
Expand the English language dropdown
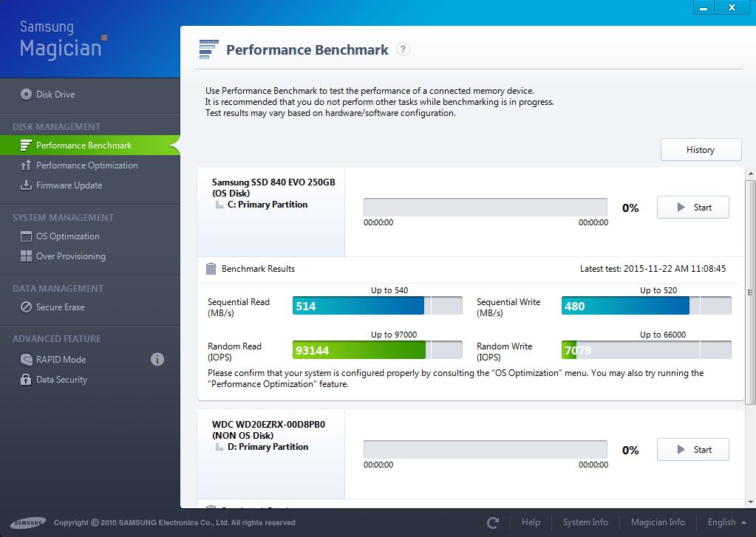pyautogui.click(x=726, y=522)
